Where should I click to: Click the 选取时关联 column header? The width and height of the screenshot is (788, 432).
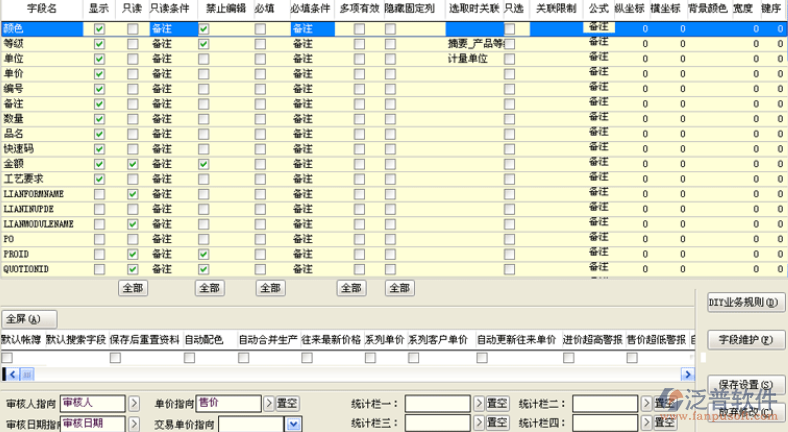[474, 9]
